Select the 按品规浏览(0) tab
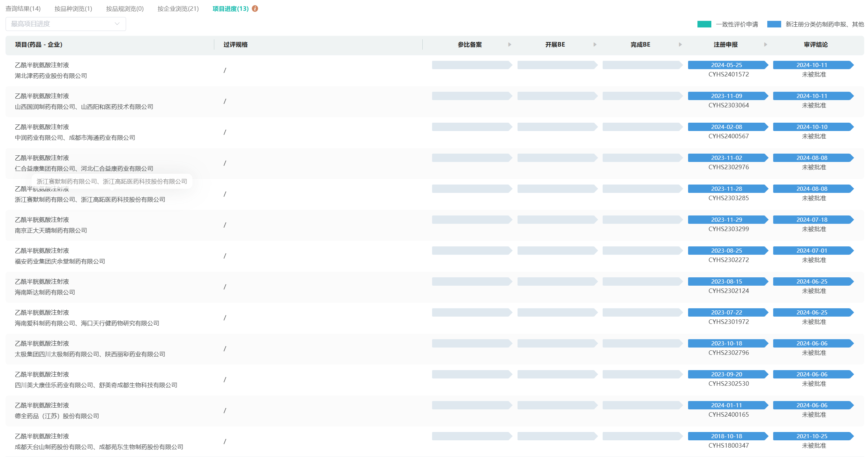Image resolution: width=868 pixels, height=457 pixels. (125, 9)
